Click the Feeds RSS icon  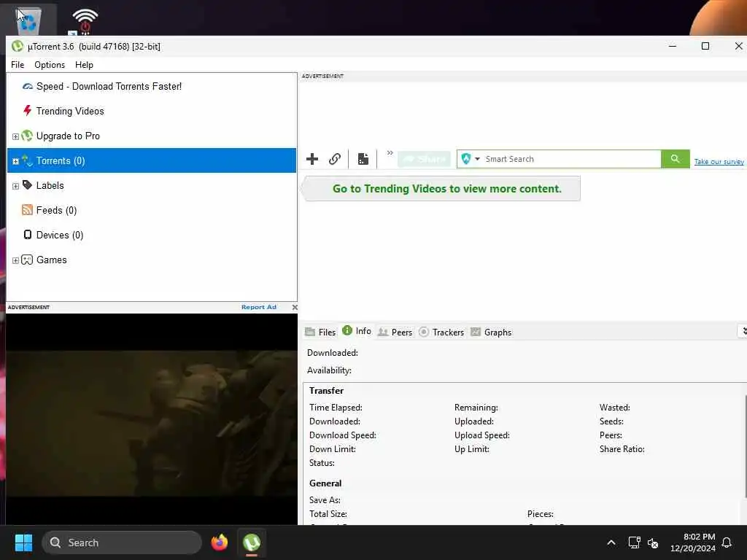coord(27,209)
